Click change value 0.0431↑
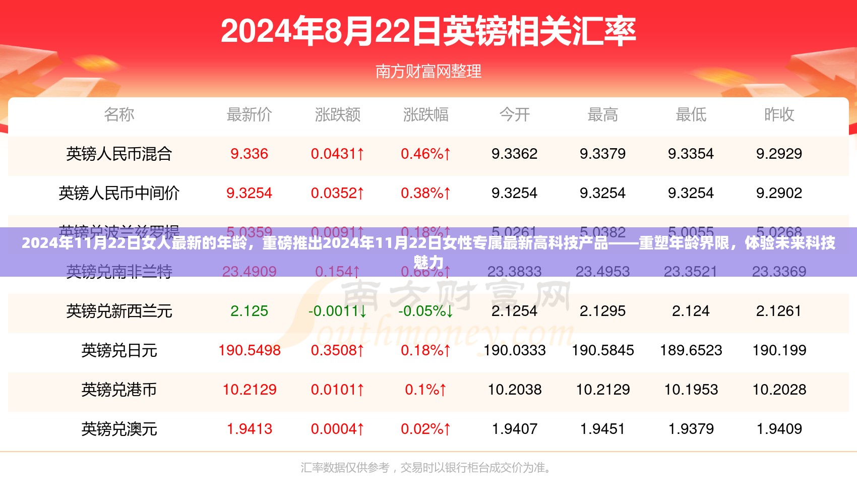The height and width of the screenshot is (504, 857). [337, 154]
